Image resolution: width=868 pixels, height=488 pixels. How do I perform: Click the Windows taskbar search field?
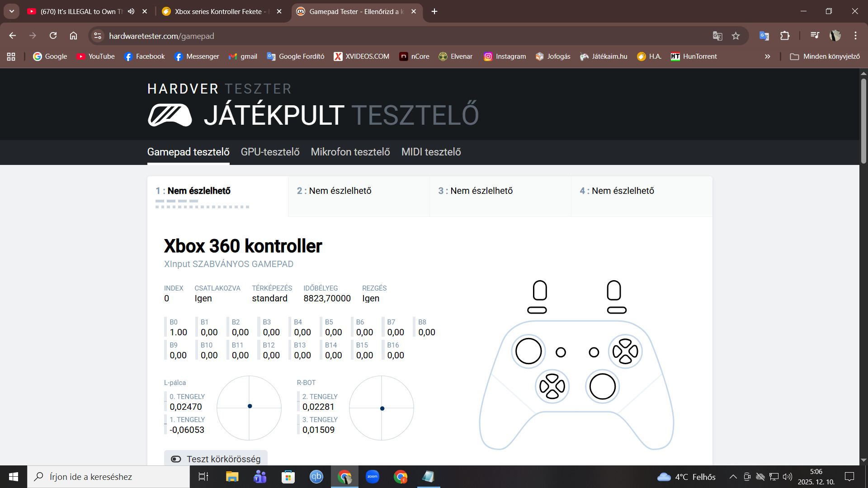pyautogui.click(x=108, y=477)
